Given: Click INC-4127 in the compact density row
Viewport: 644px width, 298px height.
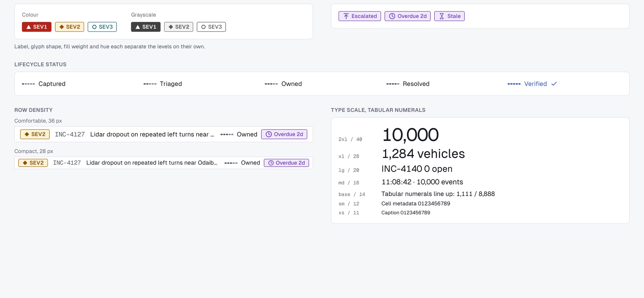Looking at the screenshot, I should [x=67, y=163].
